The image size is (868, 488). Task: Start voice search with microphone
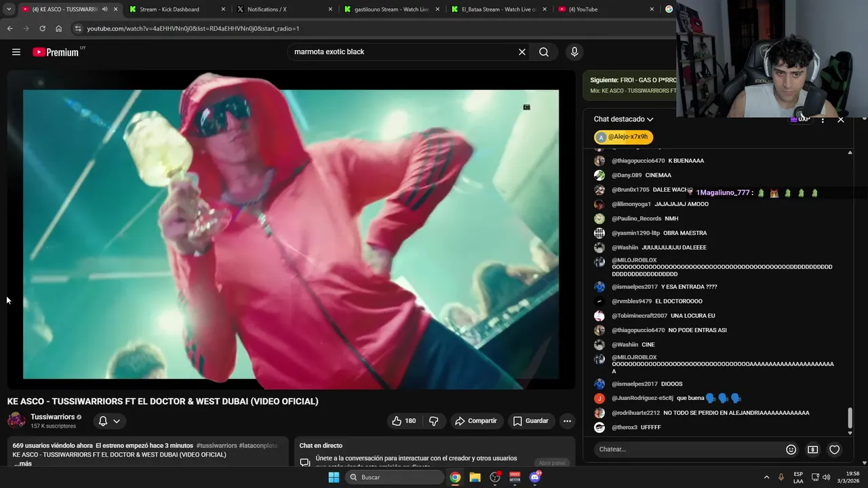574,52
